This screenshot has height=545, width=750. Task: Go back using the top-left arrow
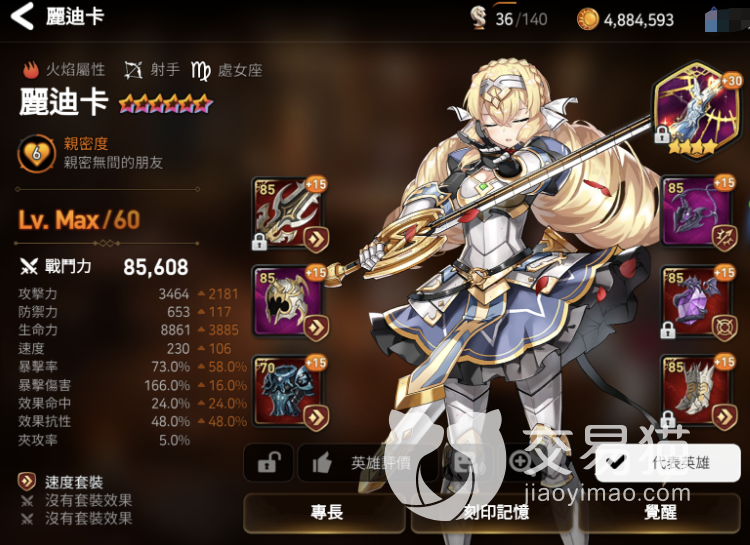pos(22,16)
